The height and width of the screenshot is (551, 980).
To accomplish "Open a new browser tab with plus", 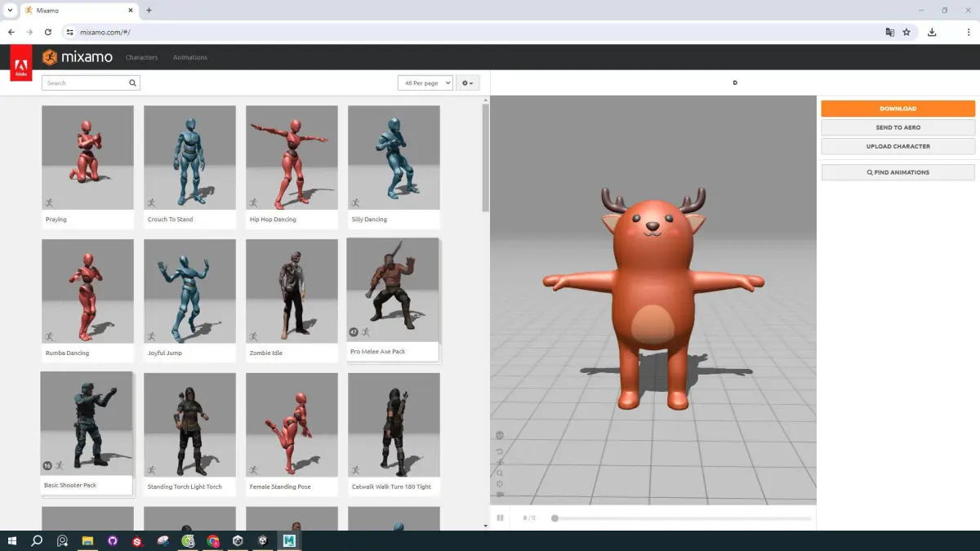I will coord(149,11).
